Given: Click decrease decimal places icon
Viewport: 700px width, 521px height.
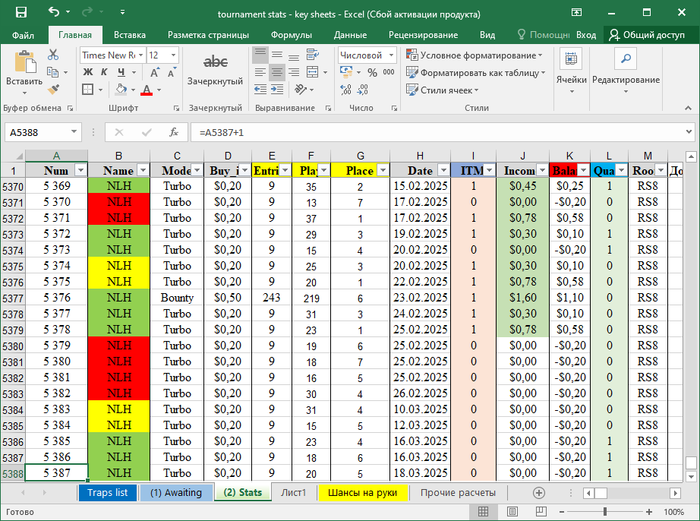Looking at the screenshot, I should pos(362,90).
